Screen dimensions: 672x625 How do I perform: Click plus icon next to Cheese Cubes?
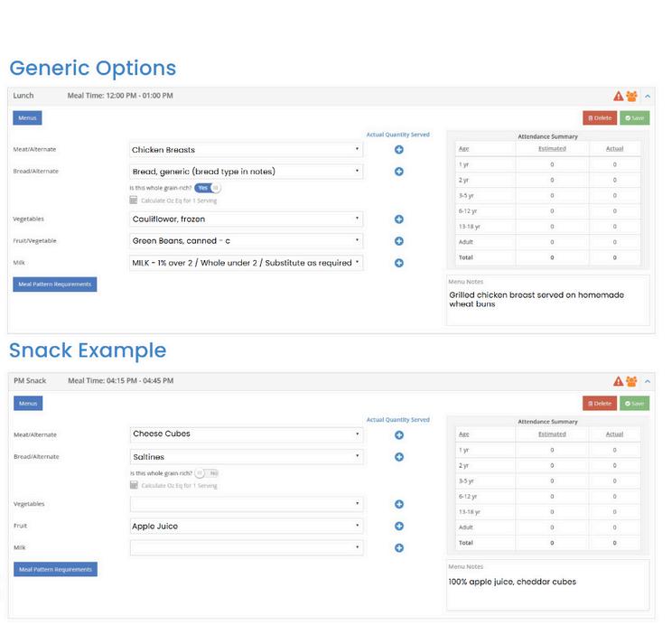click(398, 434)
